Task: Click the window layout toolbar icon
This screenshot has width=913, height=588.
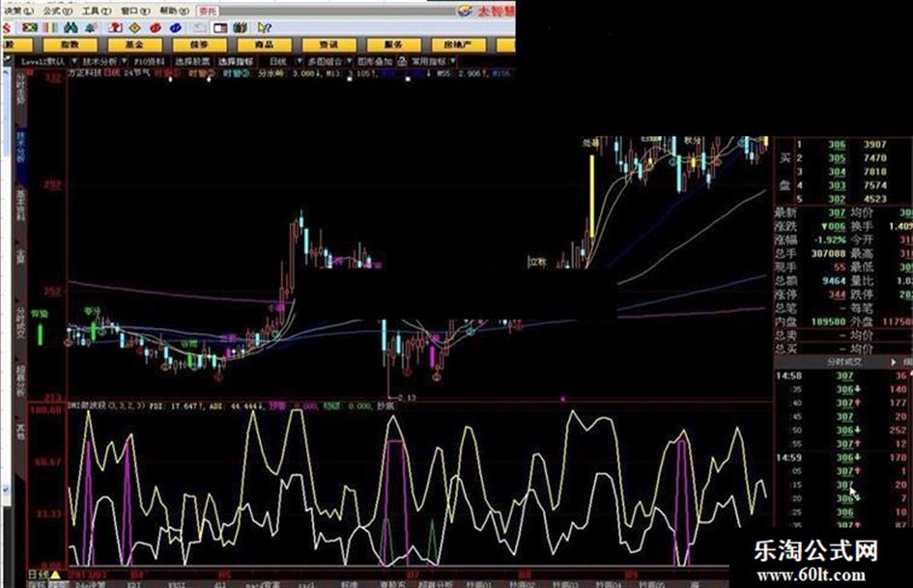Action: 220,27
